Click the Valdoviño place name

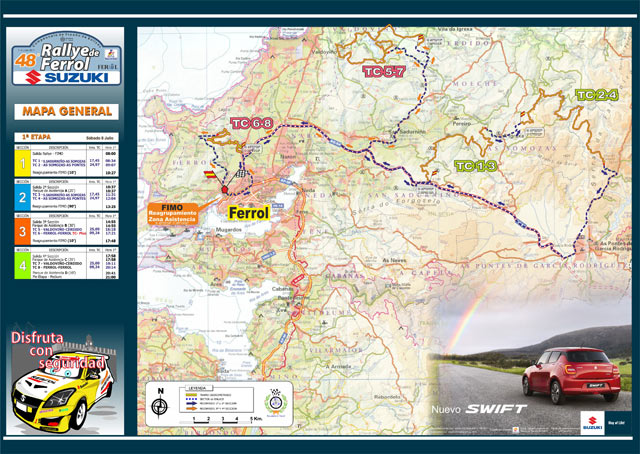pyautogui.click(x=323, y=52)
